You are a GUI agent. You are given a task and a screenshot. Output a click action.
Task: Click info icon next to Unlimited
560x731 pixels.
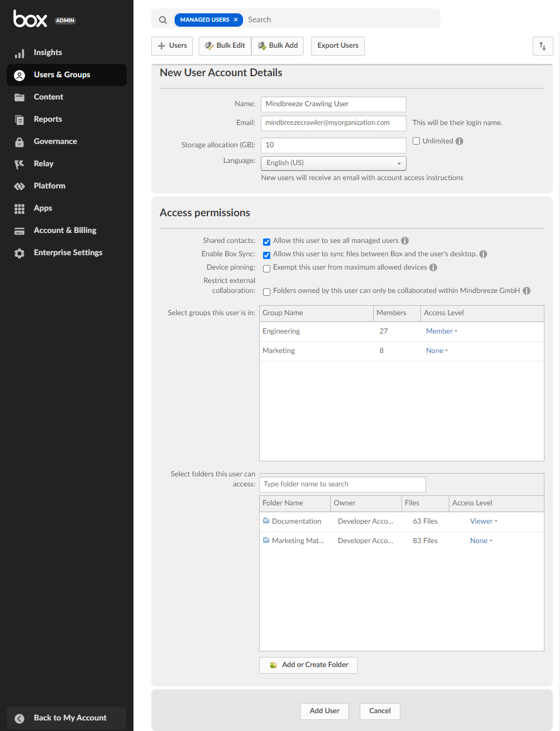[x=459, y=141]
